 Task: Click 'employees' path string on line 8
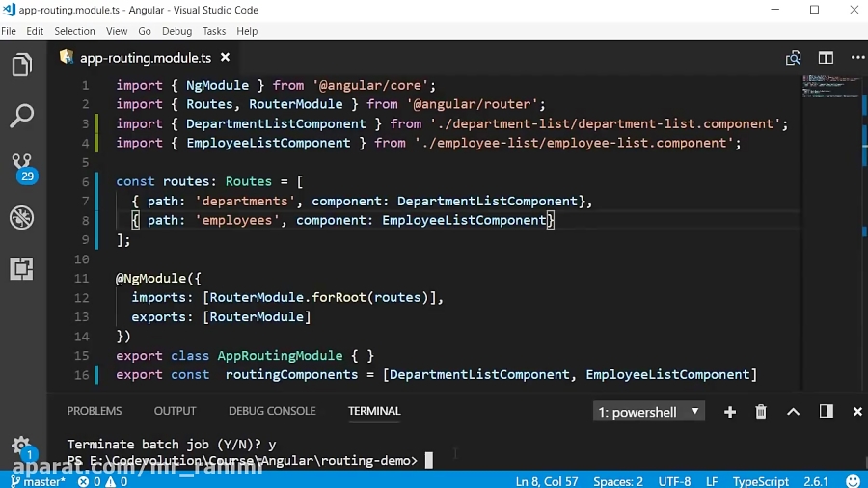(x=237, y=220)
